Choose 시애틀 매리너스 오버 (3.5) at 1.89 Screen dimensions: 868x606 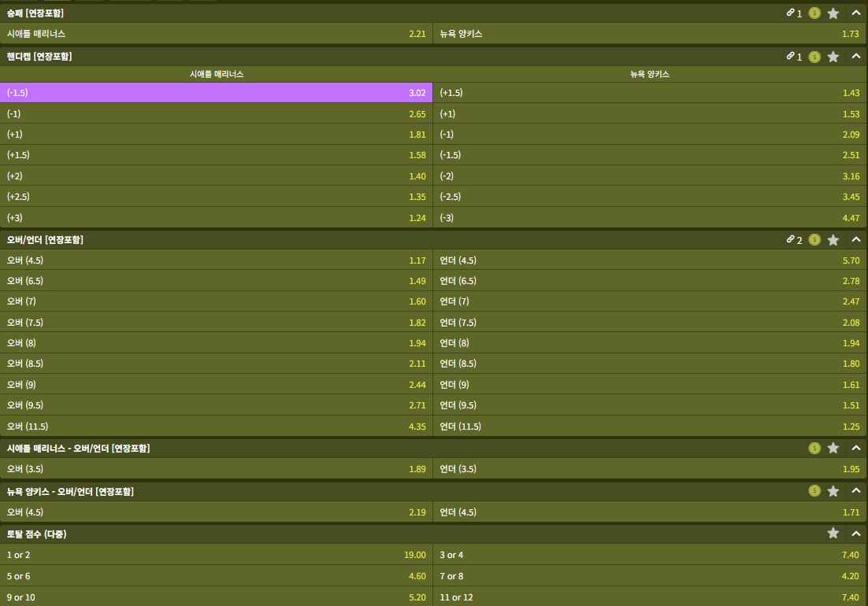216,468
